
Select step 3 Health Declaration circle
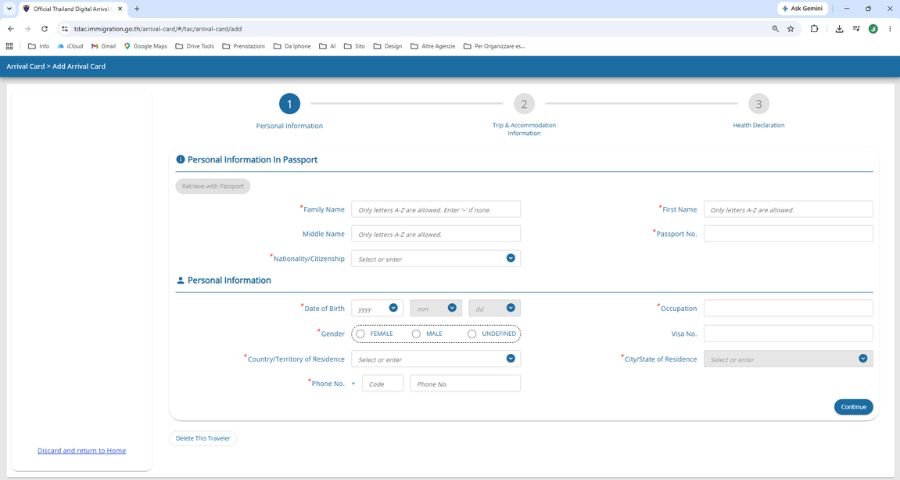pos(759,104)
